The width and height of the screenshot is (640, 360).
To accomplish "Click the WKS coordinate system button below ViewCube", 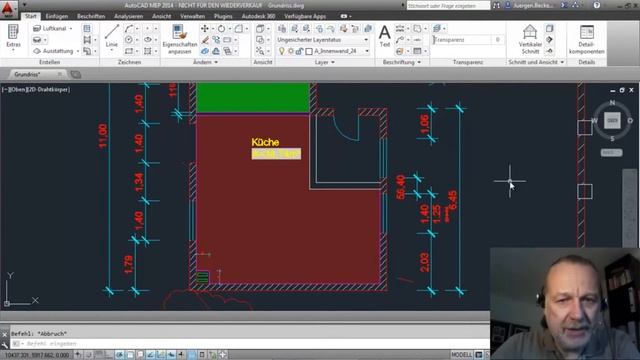I will coord(611,152).
